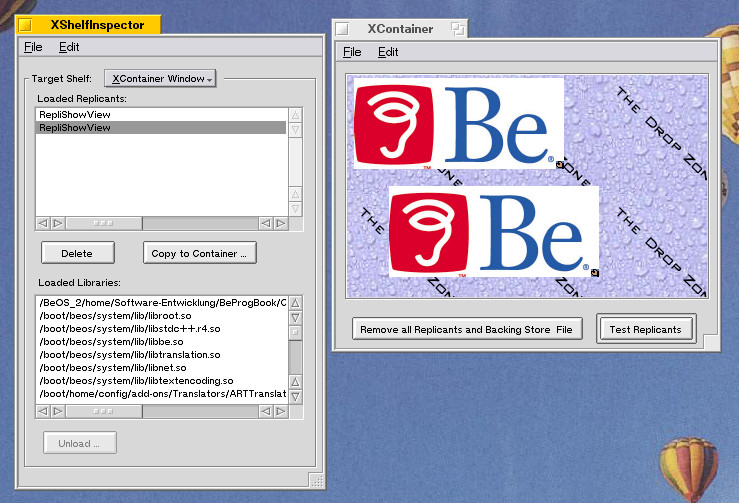Click libraries list bottom scroll-down arrow
Image resolution: width=739 pixels, height=503 pixels.
tap(296, 396)
